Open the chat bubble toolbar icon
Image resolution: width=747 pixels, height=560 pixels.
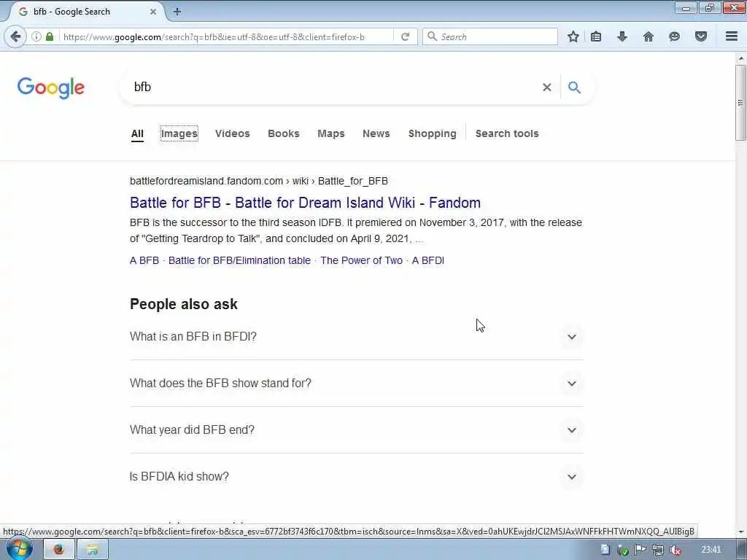coord(674,36)
